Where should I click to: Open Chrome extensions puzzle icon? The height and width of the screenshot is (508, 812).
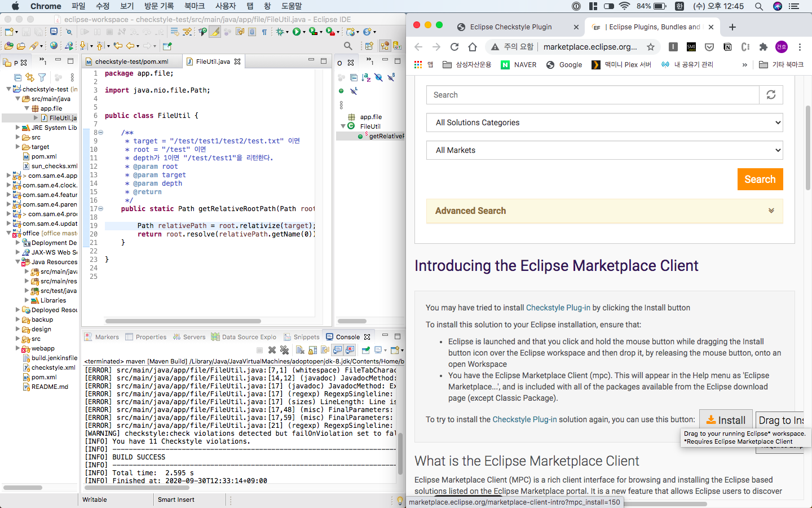(x=764, y=47)
